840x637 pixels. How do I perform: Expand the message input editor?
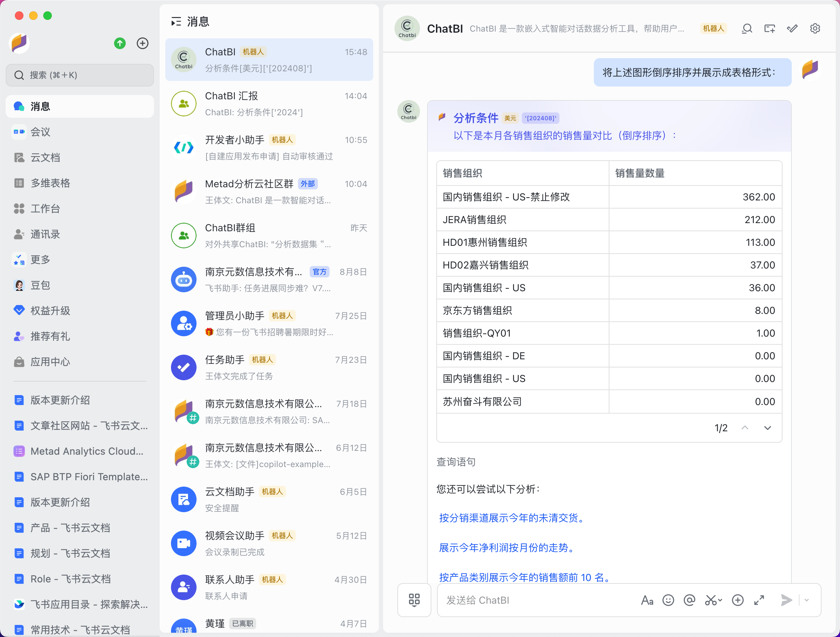pos(759,600)
